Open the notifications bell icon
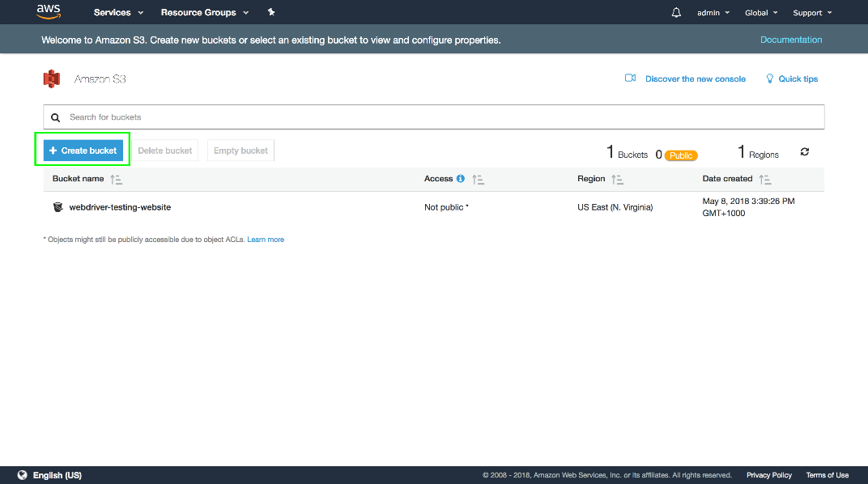 (x=676, y=13)
